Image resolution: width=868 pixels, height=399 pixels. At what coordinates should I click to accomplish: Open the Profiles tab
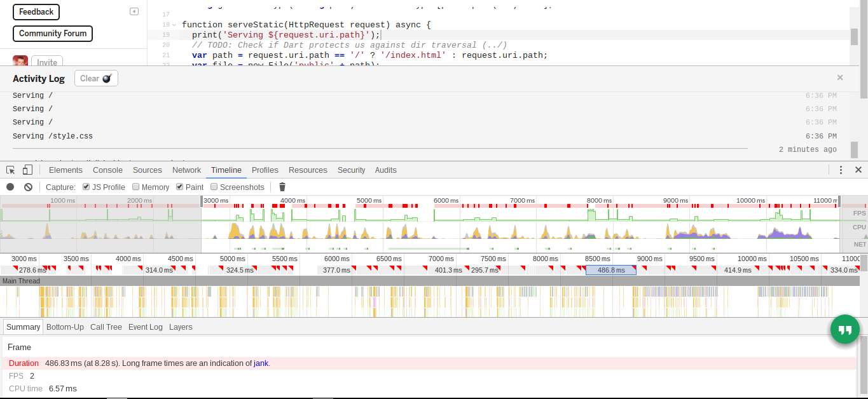[265, 170]
